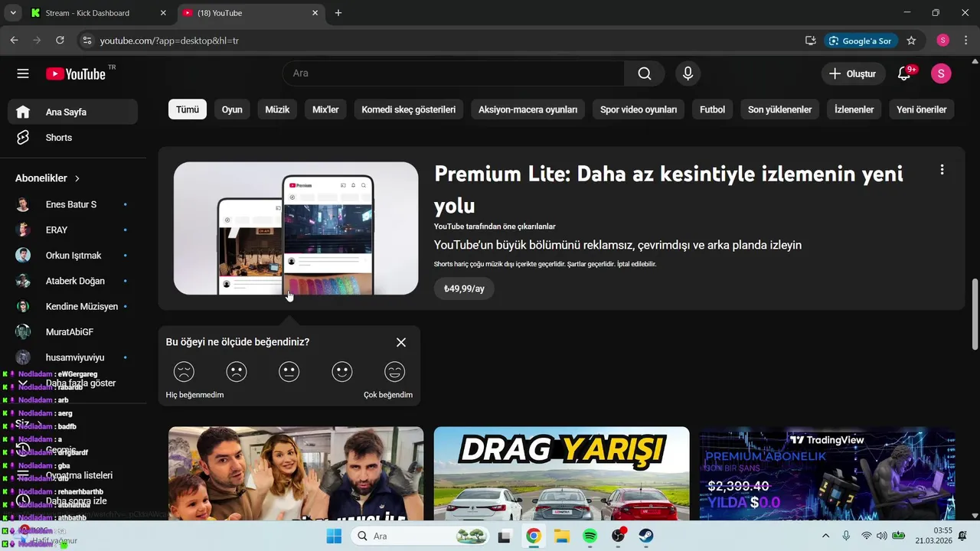
Task: Show hidden system tray icons
Action: pos(825,536)
